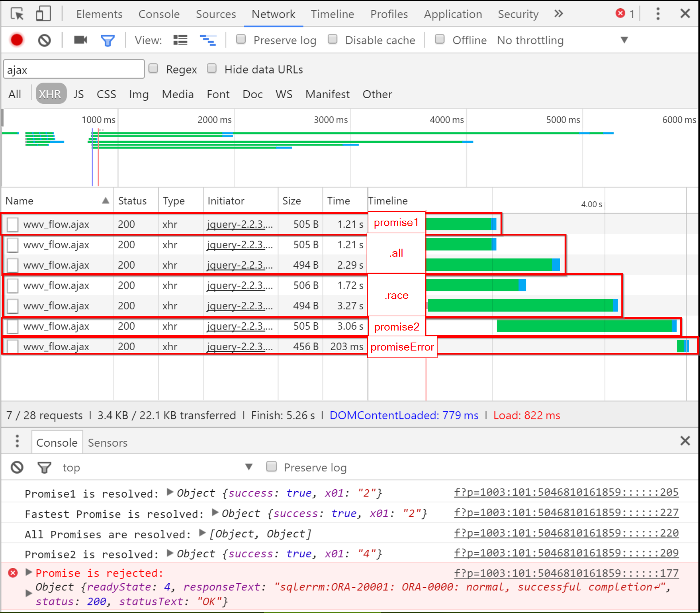700x613 pixels.
Task: Expand the Promise1 resolved Object
Action: point(170,492)
